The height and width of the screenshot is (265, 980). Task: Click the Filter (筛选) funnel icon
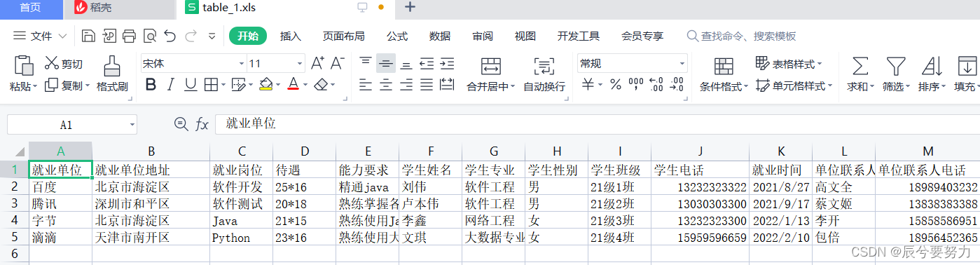pyautogui.click(x=895, y=66)
